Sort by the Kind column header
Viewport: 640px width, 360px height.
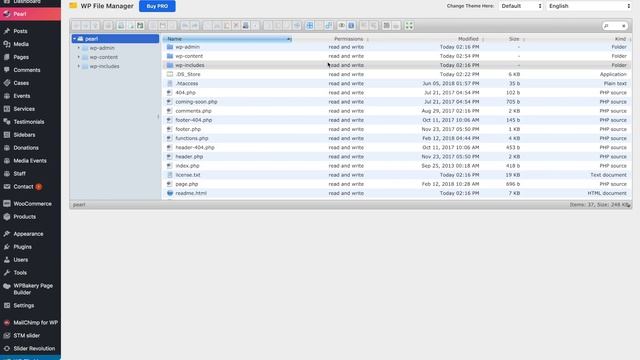pos(620,39)
